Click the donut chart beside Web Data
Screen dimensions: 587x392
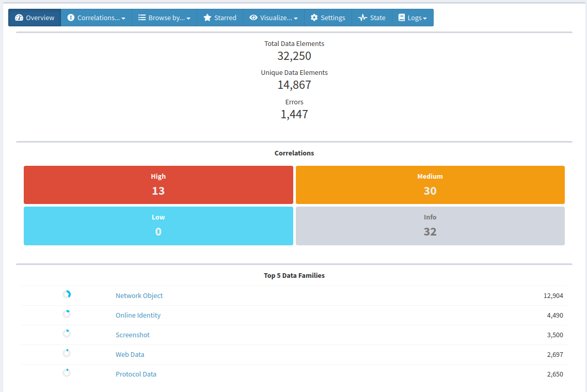click(67, 353)
